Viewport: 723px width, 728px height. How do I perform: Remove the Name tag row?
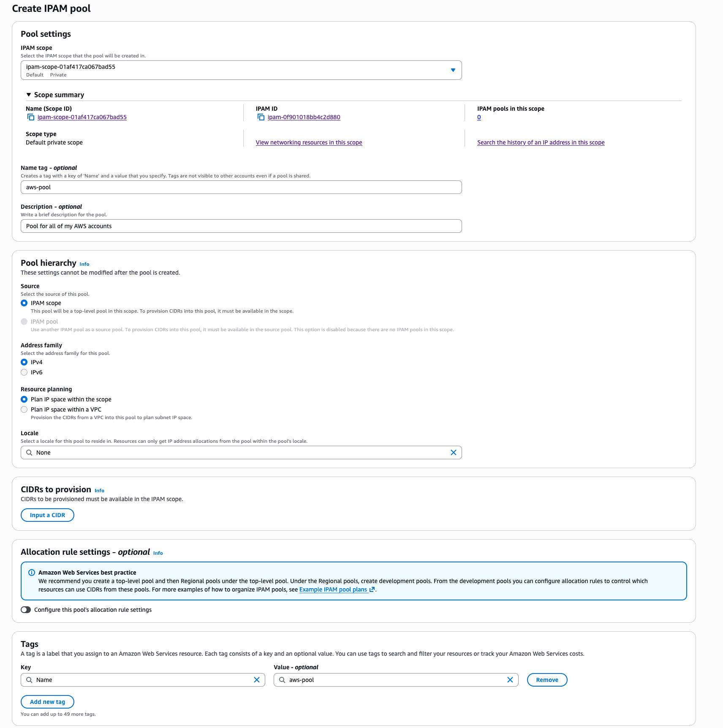click(547, 680)
